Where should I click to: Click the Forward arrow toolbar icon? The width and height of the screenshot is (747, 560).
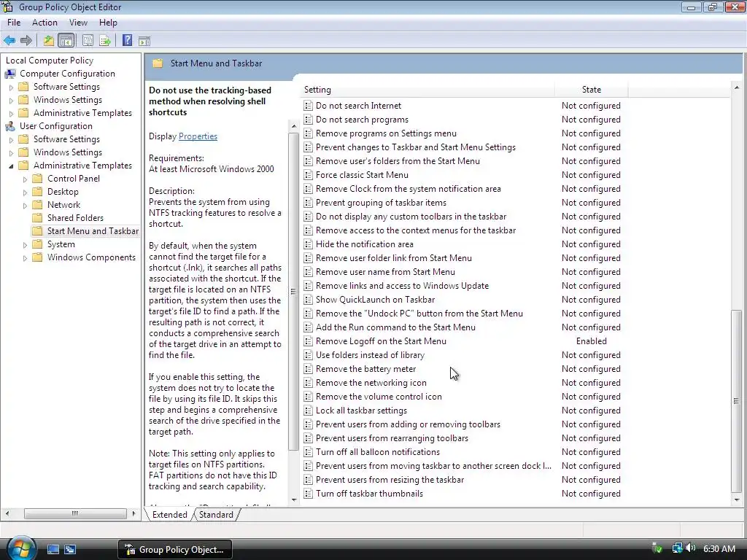26,41
